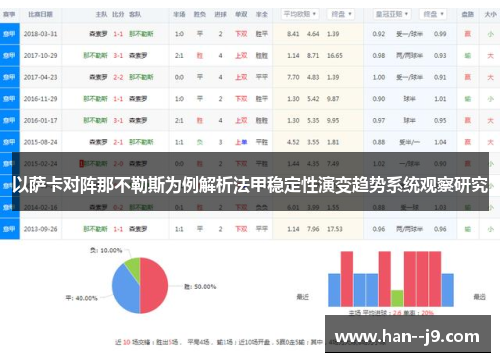
Task: Click the 1-1 score in 2018-03-31 row
Action: pos(118,34)
